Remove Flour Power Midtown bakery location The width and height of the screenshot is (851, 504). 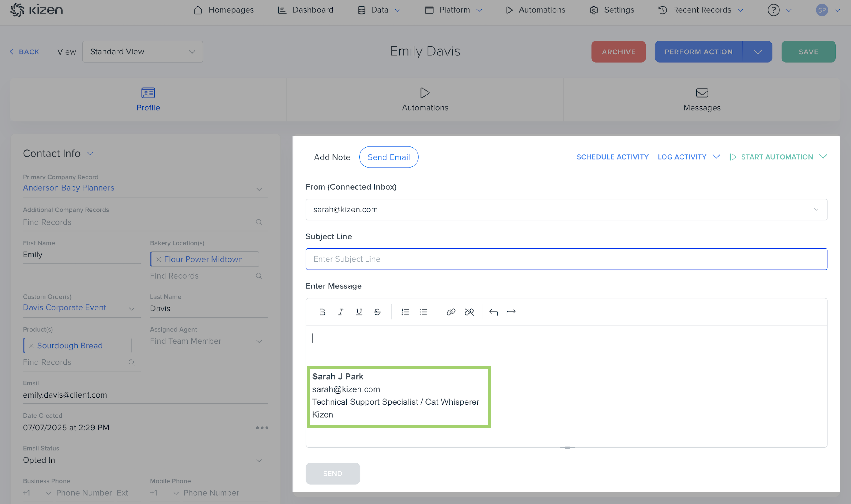tap(159, 259)
